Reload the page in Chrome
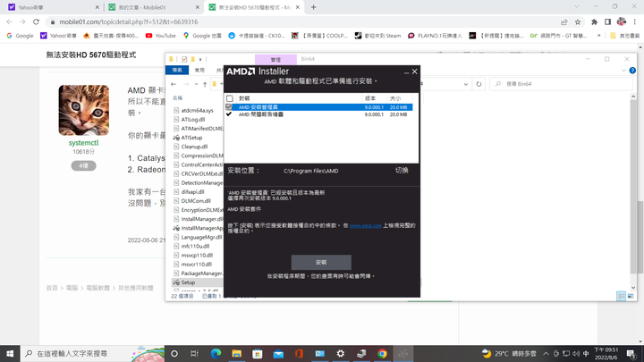Screen dimensions: 644x362 coord(36,21)
